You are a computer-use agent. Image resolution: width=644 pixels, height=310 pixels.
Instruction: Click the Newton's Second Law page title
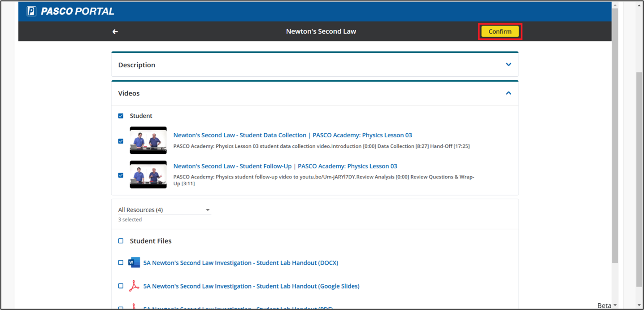click(x=321, y=31)
